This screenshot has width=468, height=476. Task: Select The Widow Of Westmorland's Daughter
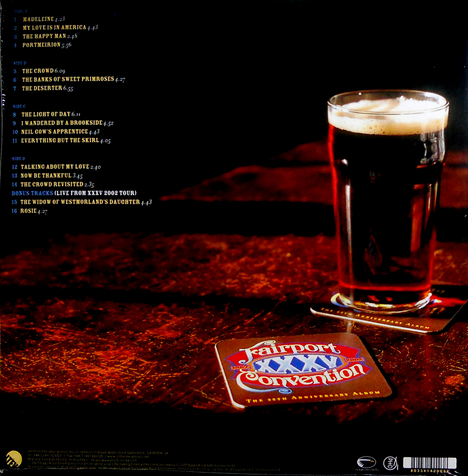[81, 202]
